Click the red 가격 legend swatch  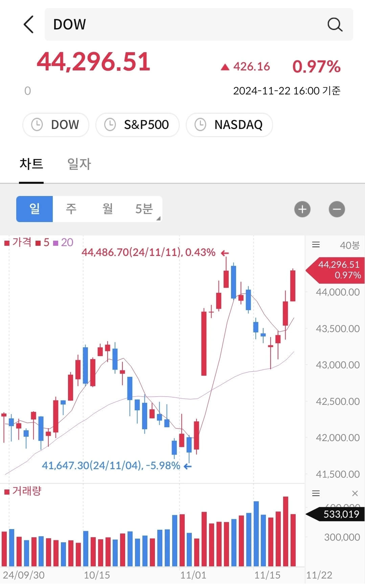coord(7,243)
